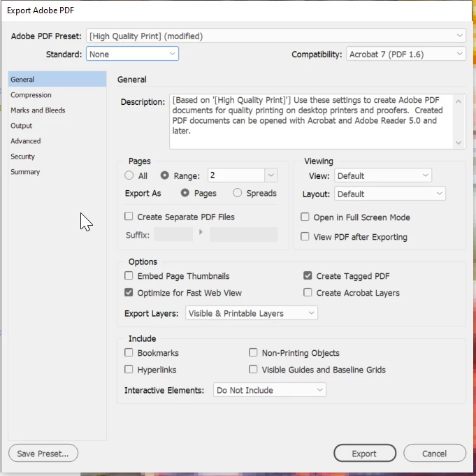Open the Export Layers dropdown
This screenshot has height=476, width=476.
point(252,313)
